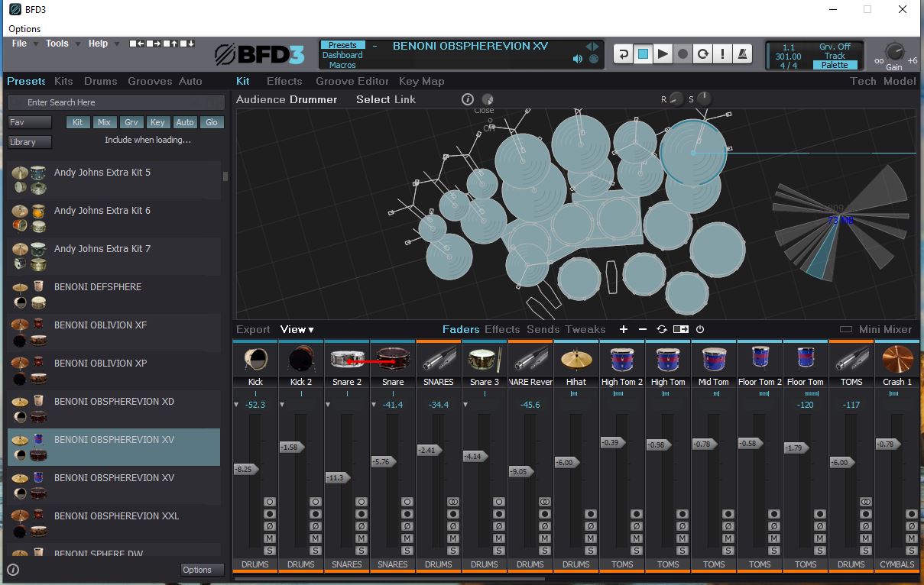The image size is (924, 585).
Task: Mute the Kick channel
Action: [x=269, y=538]
